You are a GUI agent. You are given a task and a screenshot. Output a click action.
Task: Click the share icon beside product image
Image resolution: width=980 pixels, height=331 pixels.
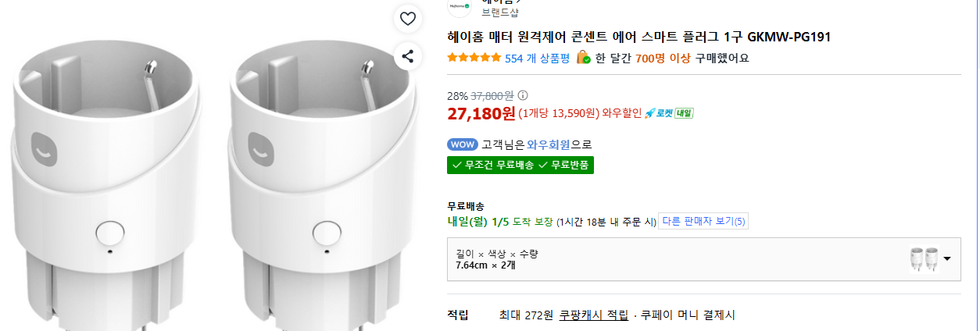(x=407, y=55)
